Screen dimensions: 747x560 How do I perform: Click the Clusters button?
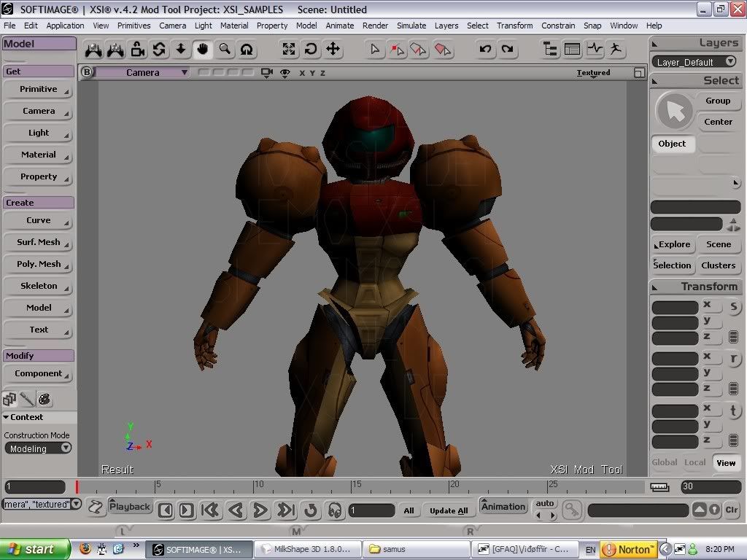719,265
